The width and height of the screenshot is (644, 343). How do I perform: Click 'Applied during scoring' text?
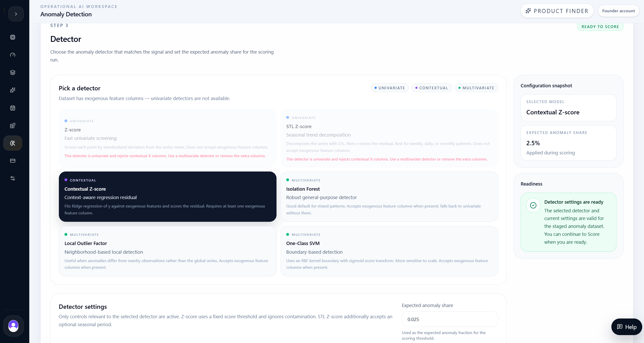click(550, 153)
